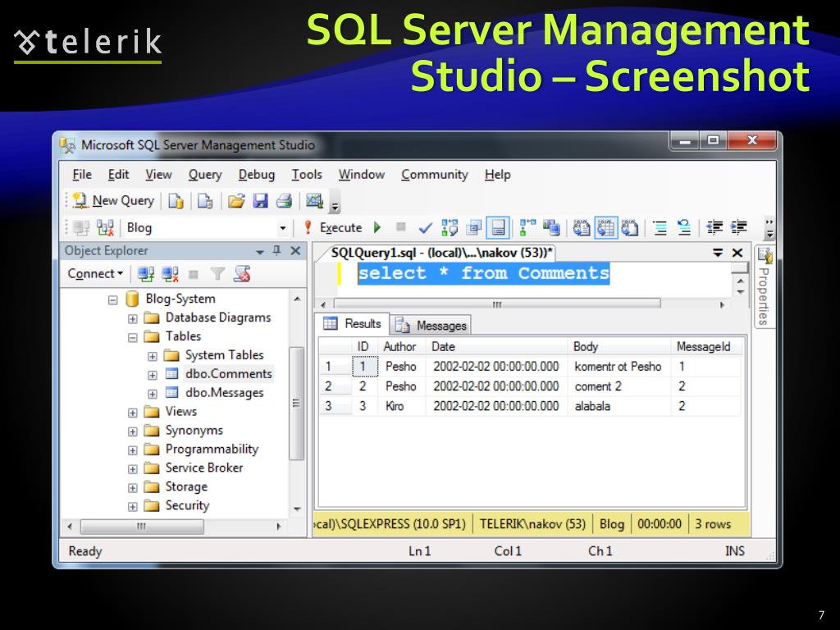Open the Query menu
This screenshot has width=840, height=630.
pos(204,175)
